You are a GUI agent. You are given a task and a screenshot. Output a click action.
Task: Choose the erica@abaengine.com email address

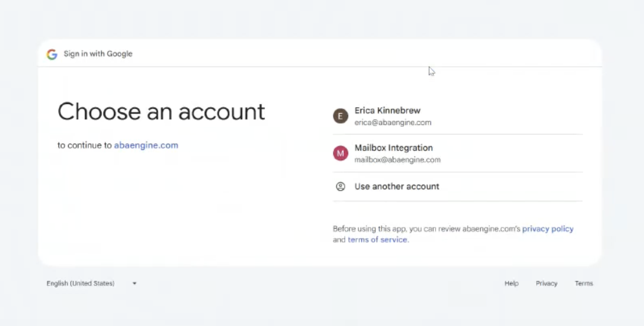[393, 123]
